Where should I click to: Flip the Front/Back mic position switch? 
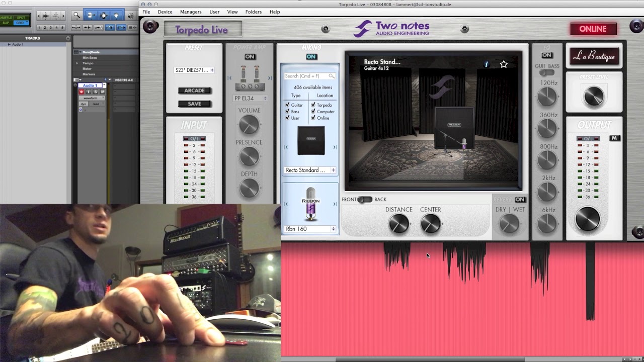(x=365, y=200)
